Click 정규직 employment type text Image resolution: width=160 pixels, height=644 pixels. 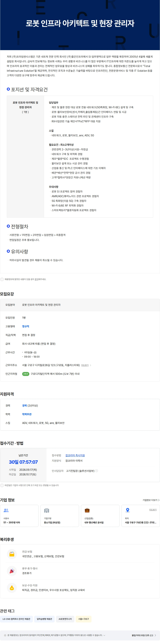point(26,326)
